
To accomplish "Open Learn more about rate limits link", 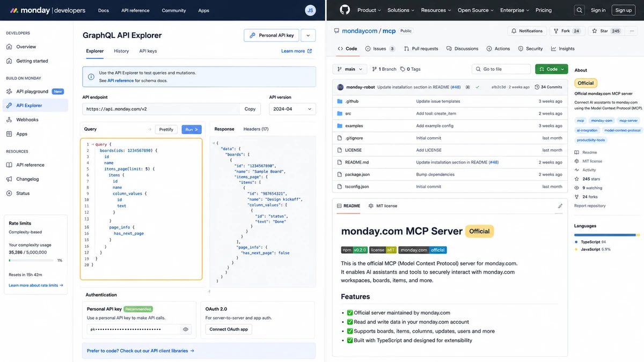I will coord(36,285).
